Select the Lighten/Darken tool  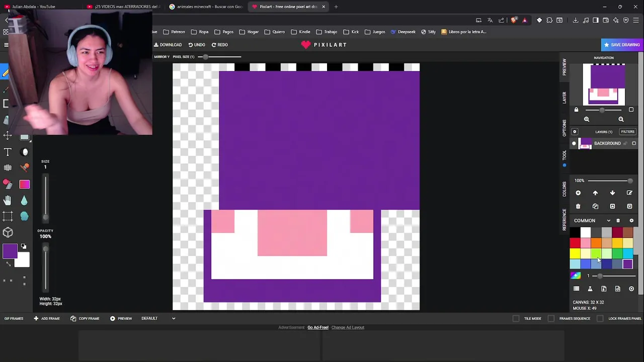(x=25, y=152)
